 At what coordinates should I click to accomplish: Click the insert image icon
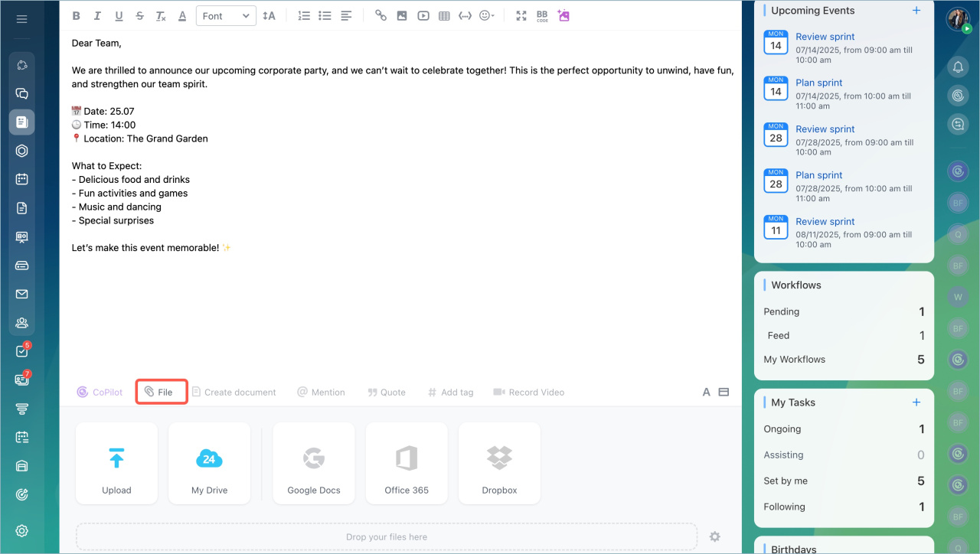[402, 15]
